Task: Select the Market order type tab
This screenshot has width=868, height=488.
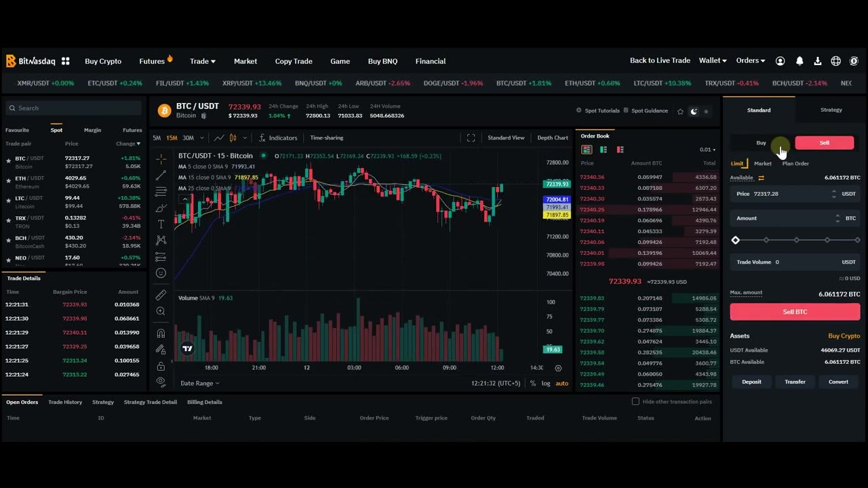Action: tap(763, 163)
